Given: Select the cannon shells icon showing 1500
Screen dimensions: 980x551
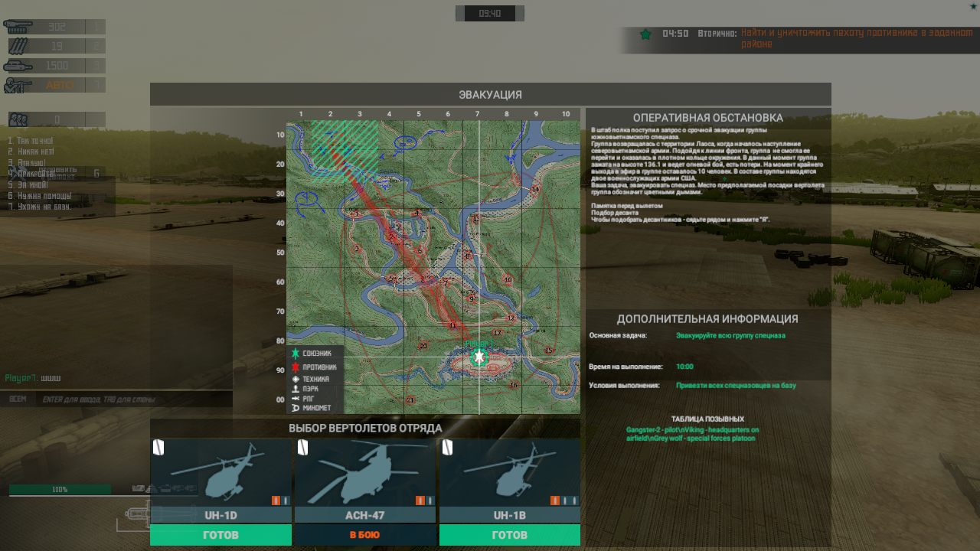Looking at the screenshot, I should [x=19, y=65].
